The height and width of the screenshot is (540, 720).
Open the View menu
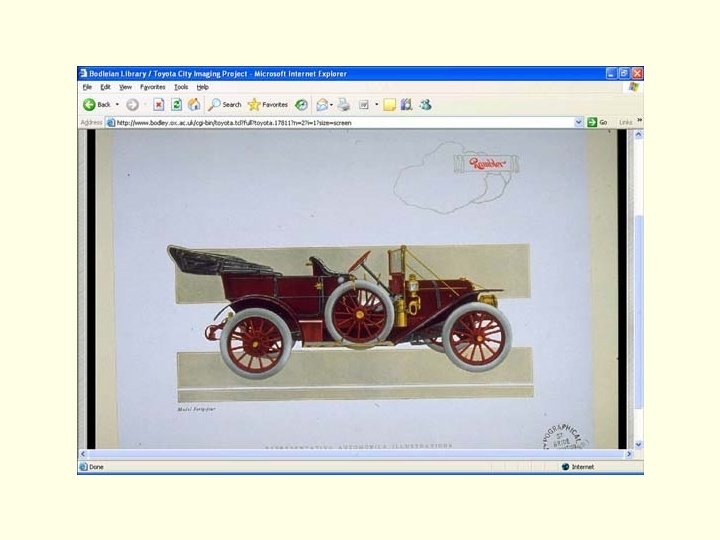click(x=125, y=87)
